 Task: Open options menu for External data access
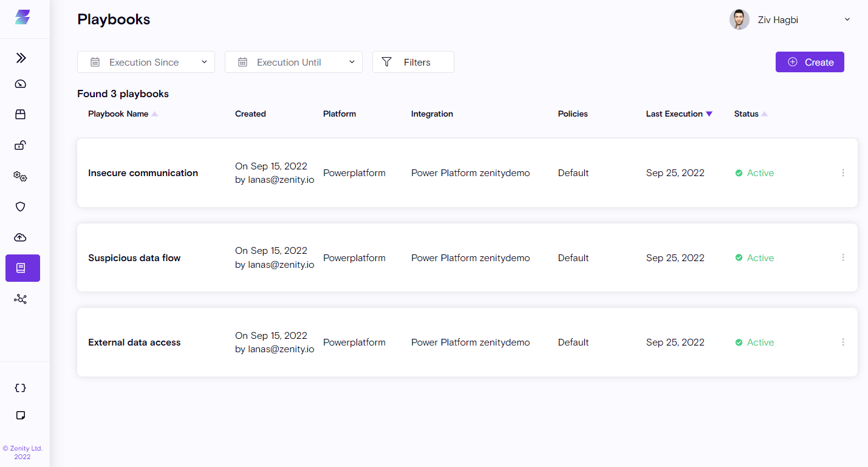point(843,343)
